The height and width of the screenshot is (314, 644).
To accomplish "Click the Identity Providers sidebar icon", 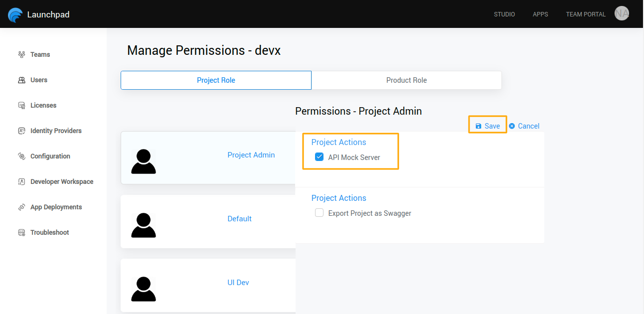I will pyautogui.click(x=21, y=131).
